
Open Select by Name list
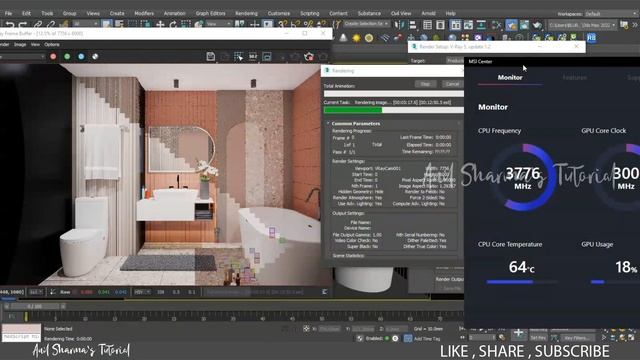119,24
